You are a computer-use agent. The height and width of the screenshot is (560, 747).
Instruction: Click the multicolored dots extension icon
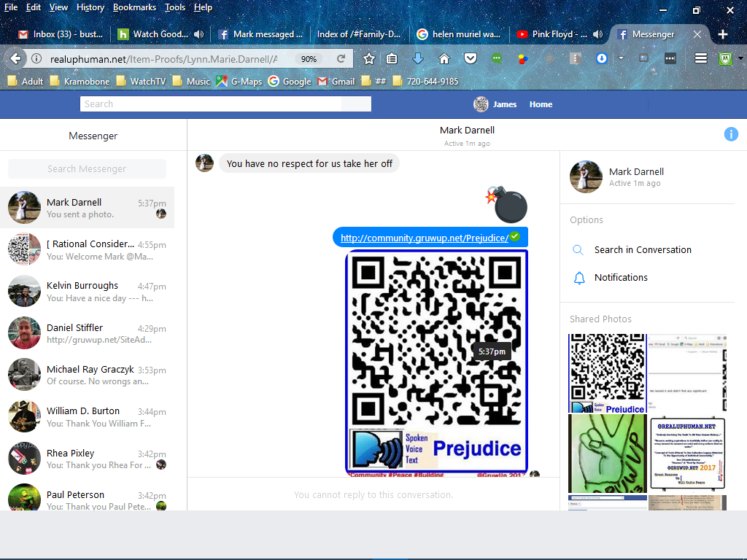(x=522, y=58)
